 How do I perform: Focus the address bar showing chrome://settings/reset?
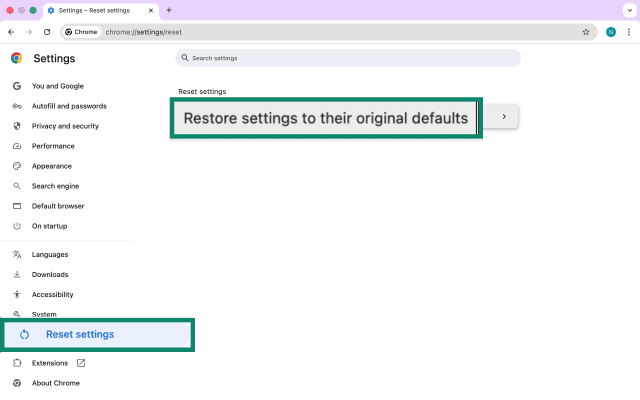tap(329, 32)
